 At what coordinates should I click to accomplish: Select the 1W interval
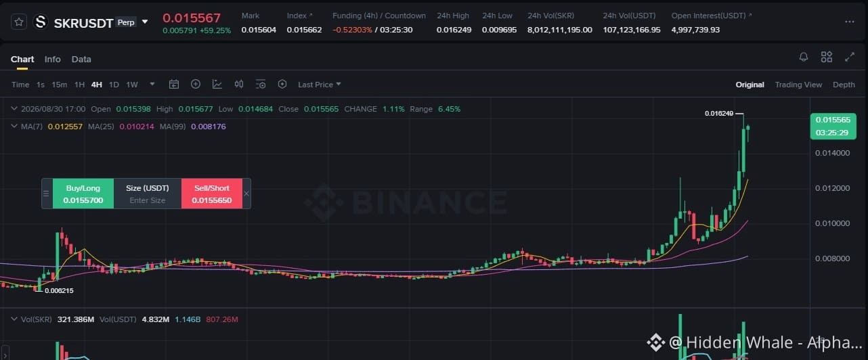pos(132,85)
